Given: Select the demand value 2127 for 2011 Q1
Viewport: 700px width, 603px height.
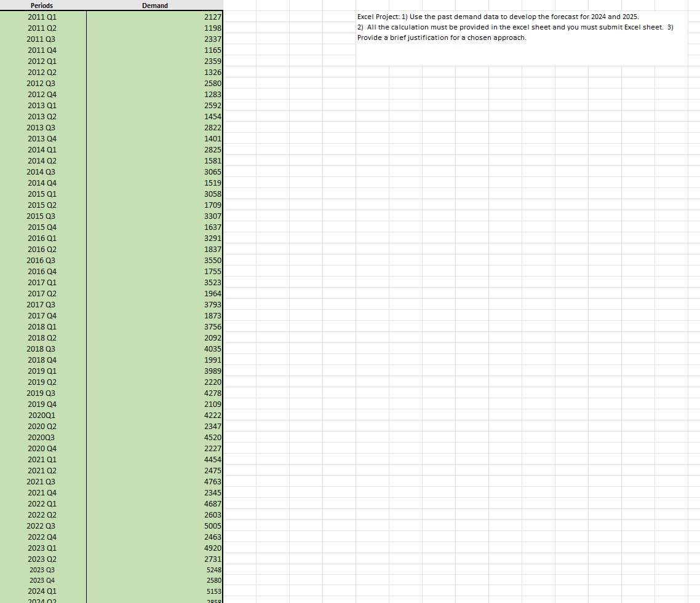Looking at the screenshot, I should coord(154,17).
